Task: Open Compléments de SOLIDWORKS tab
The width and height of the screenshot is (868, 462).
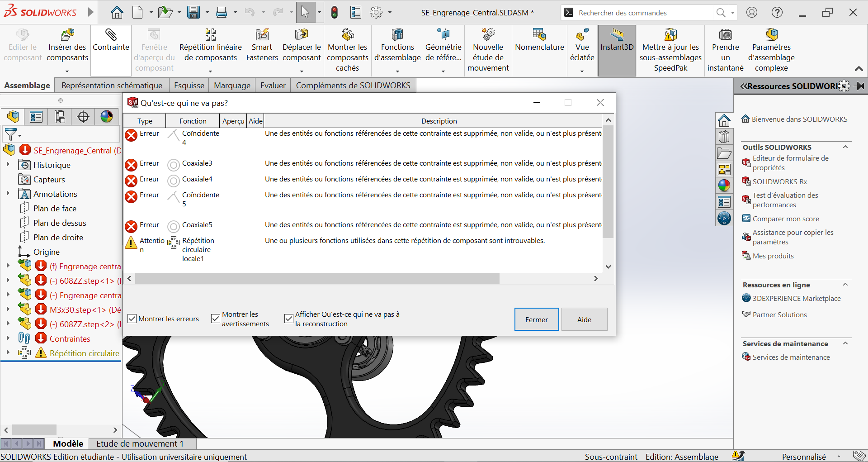Action: coord(353,85)
